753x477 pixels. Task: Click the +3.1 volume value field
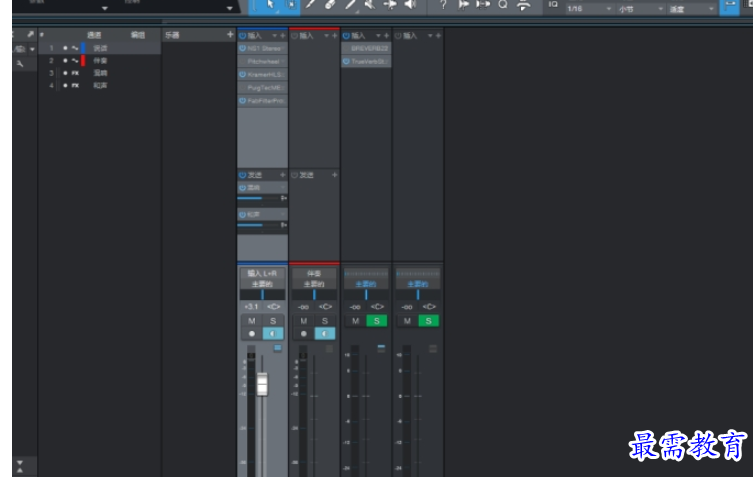pos(251,306)
